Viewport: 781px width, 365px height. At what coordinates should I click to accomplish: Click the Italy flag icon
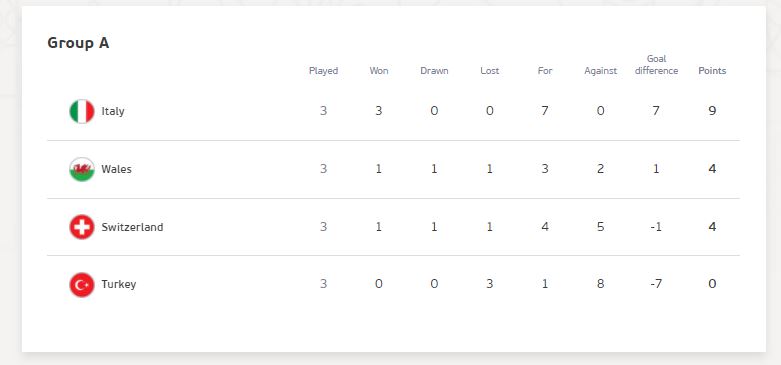(82, 111)
